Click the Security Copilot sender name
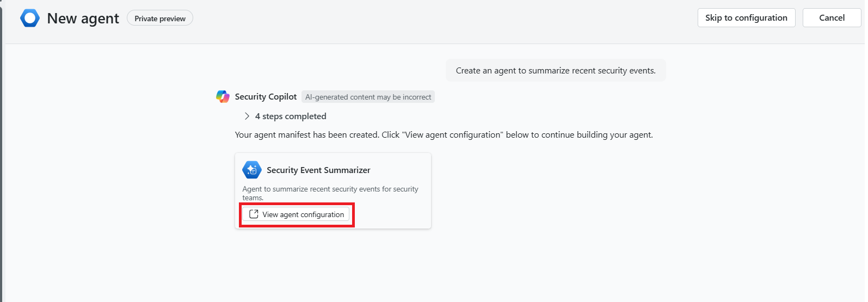The width and height of the screenshot is (868, 302). click(266, 97)
